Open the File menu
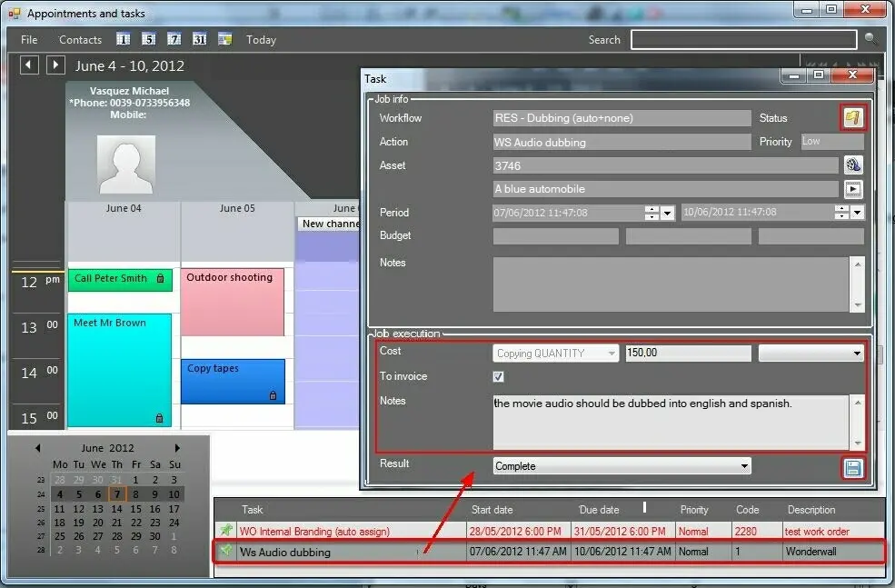This screenshot has width=895, height=588. click(29, 40)
